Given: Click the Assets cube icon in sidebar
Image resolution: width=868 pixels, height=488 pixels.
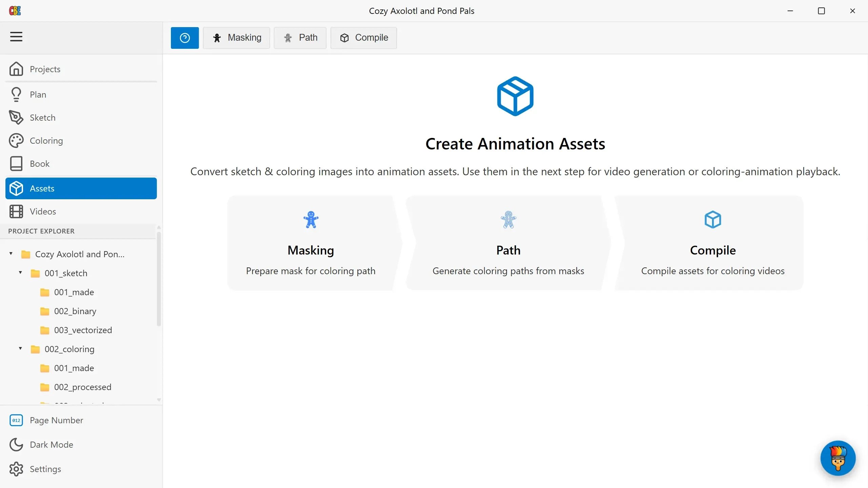Looking at the screenshot, I should [x=16, y=188].
